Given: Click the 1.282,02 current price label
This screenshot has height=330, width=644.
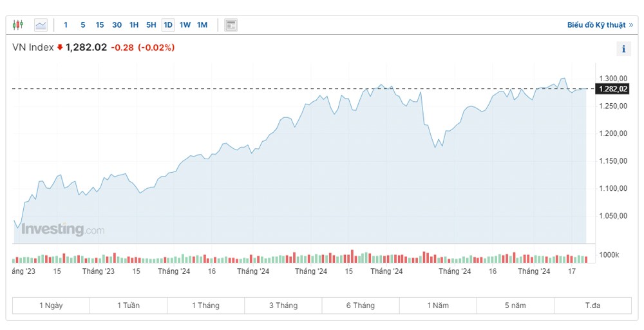Looking at the screenshot, I should click(612, 89).
